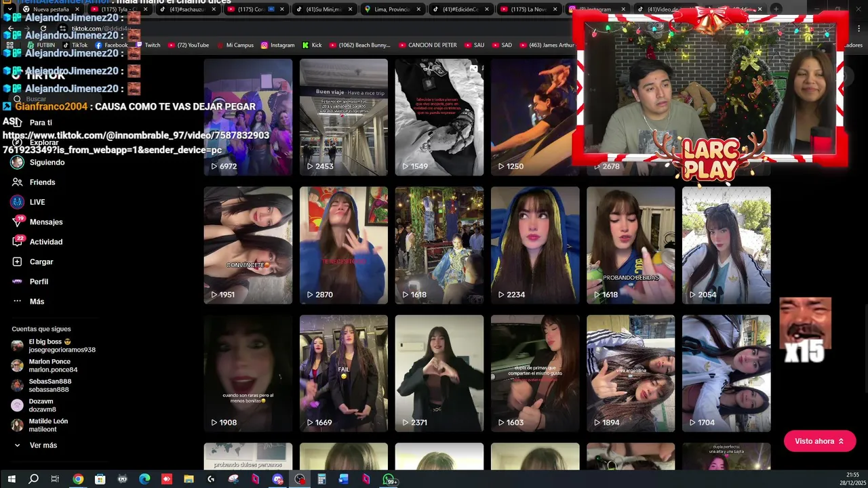Viewport: 868px width, 488px height.
Task: Open CONVENCETE video 1951 views
Action: [x=248, y=245]
